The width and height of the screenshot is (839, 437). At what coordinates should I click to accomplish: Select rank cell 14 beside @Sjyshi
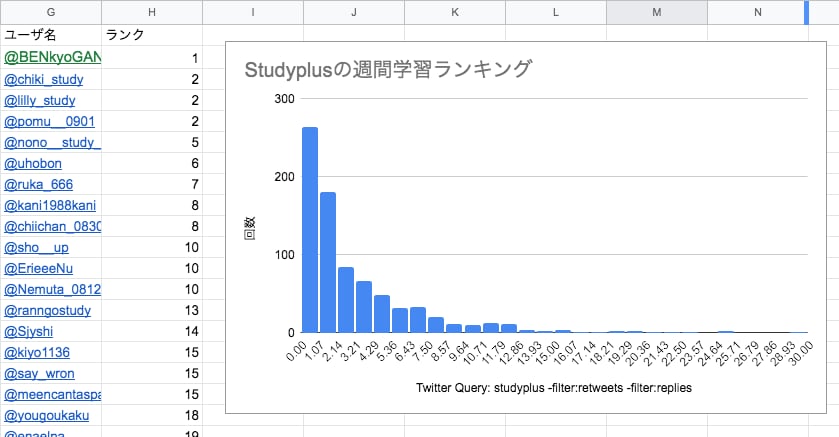[152, 331]
